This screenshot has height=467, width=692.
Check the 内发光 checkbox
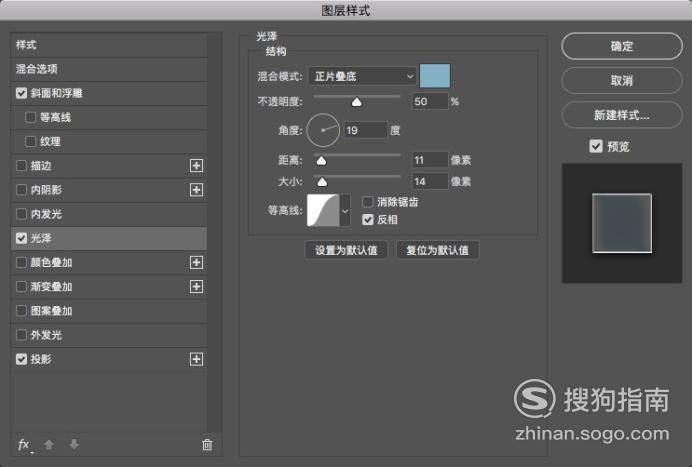pyautogui.click(x=21, y=214)
